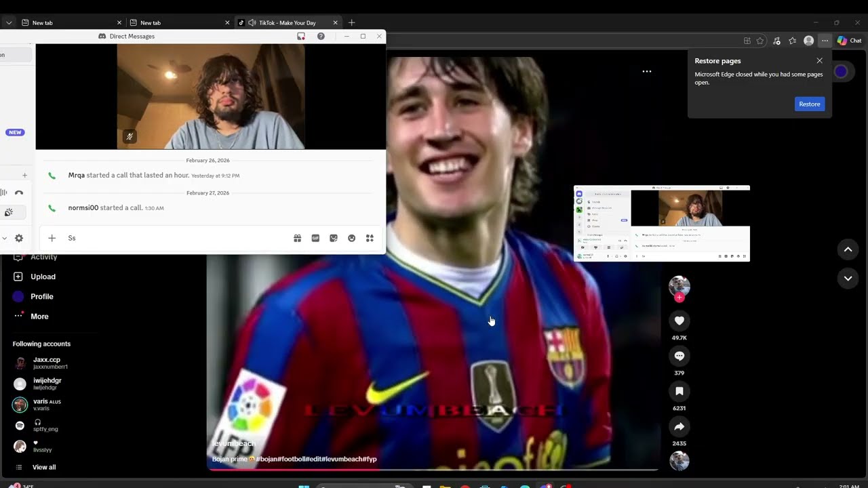Viewport: 868px width, 488px height.
Task: Dismiss the Restore pages popup
Action: (819, 60)
